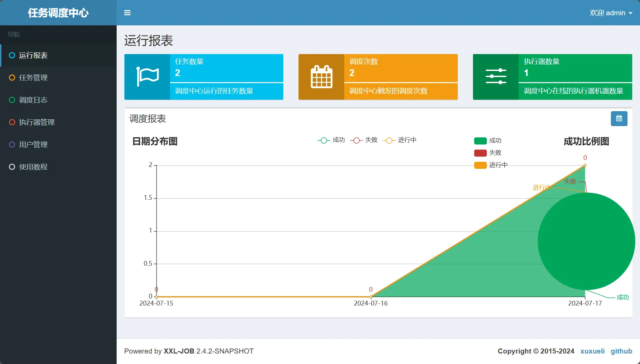This screenshot has height=364, width=640.
Task: Toggle the 失败 red pie legend swatch
Action: 480,153
